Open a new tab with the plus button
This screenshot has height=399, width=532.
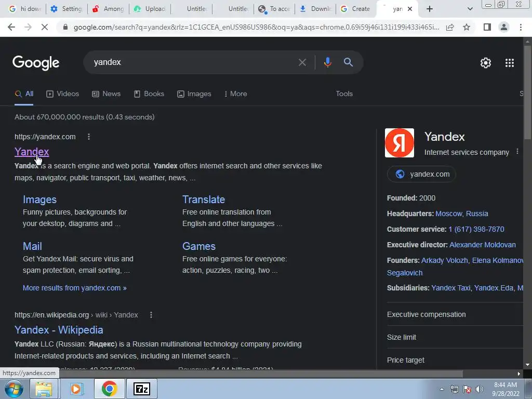tap(430, 9)
